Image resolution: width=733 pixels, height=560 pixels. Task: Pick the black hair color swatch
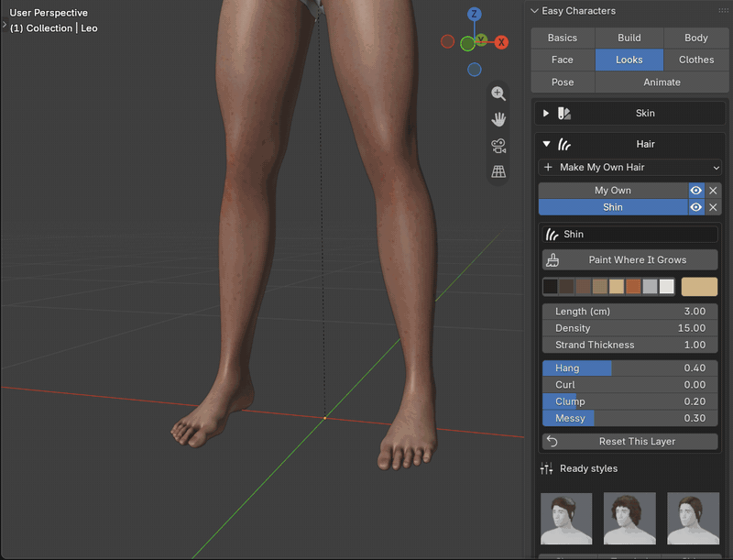[551, 287]
